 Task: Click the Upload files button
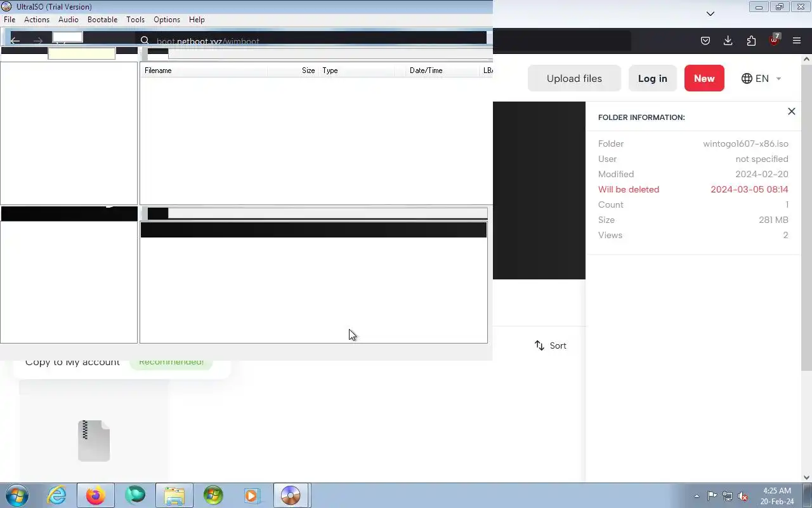pyautogui.click(x=574, y=78)
